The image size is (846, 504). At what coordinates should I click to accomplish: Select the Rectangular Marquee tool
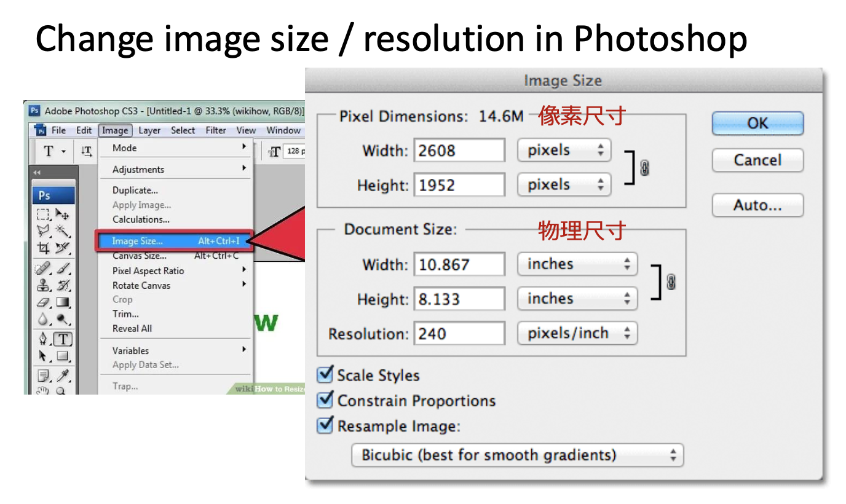click(42, 214)
